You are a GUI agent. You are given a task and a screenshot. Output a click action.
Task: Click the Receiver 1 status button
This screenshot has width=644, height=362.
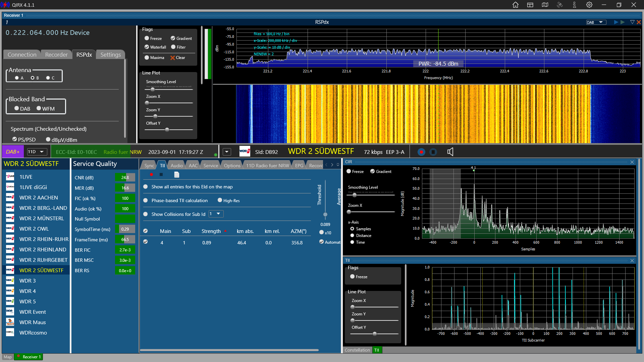[x=29, y=357]
